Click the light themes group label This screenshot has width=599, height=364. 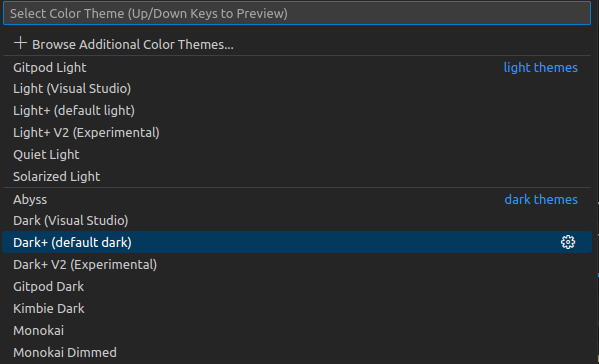click(x=541, y=68)
